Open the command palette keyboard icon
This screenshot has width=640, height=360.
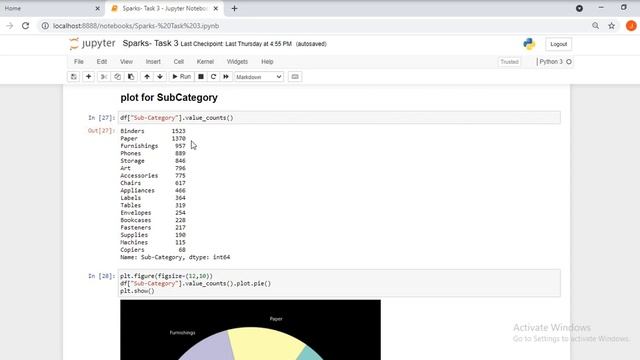(x=295, y=77)
